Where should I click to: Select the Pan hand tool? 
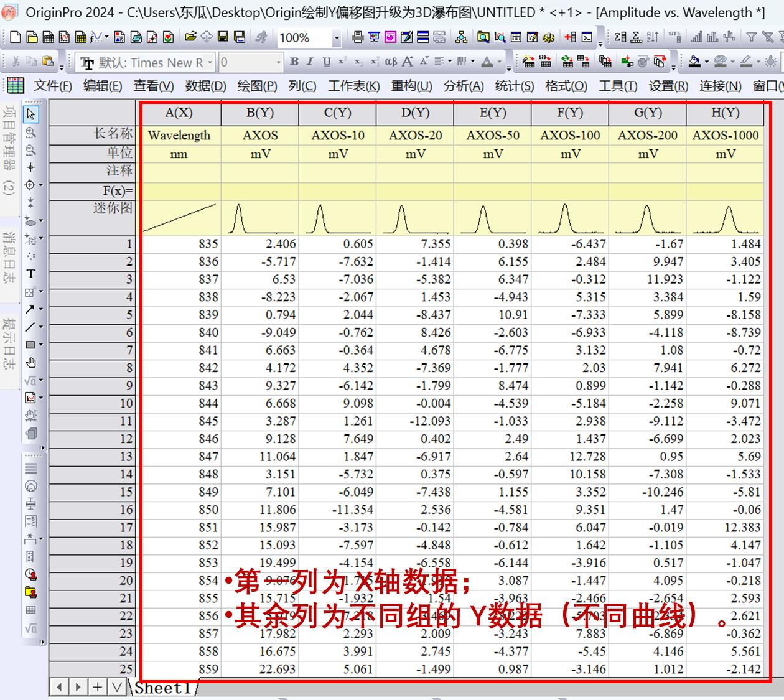coord(30,363)
